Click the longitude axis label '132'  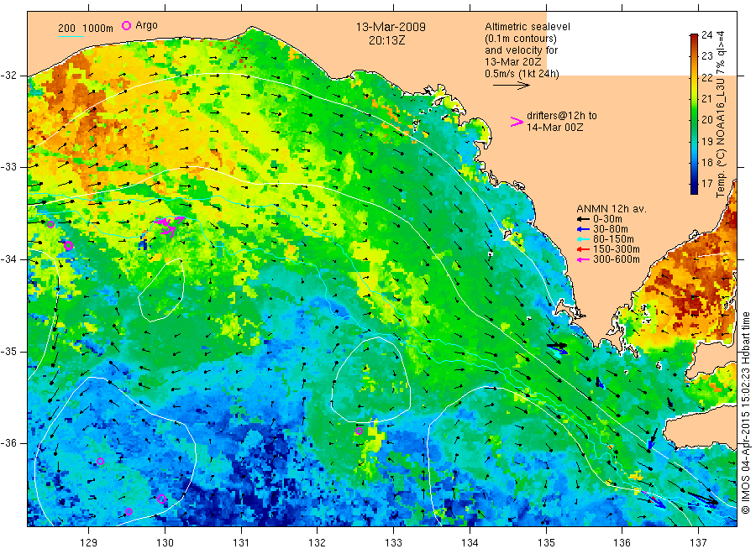point(318,543)
